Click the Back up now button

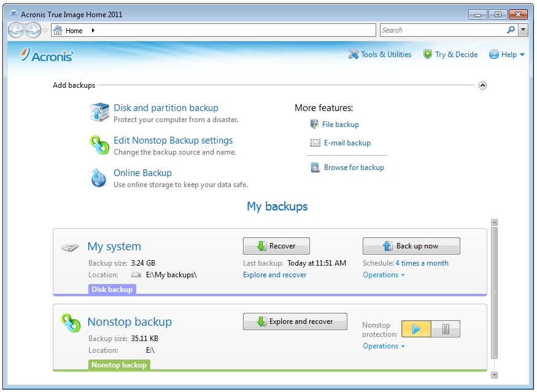[411, 246]
